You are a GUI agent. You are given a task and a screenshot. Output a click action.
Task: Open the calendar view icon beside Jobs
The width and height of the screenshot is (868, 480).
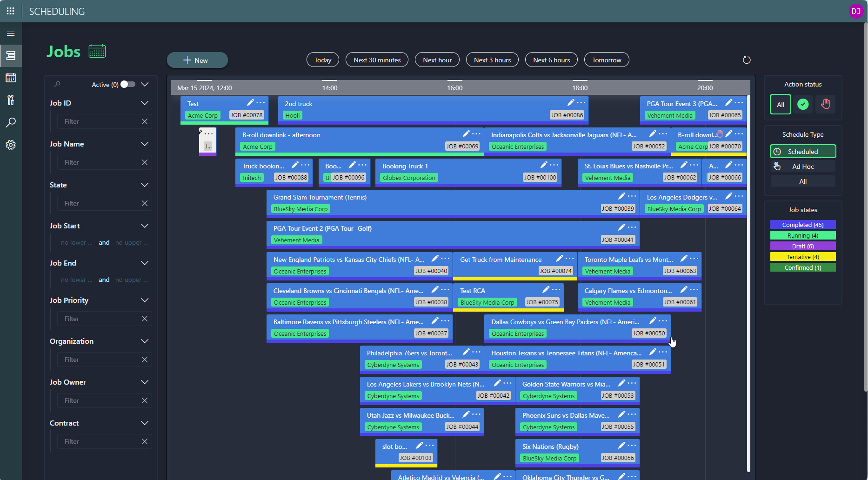coord(97,51)
